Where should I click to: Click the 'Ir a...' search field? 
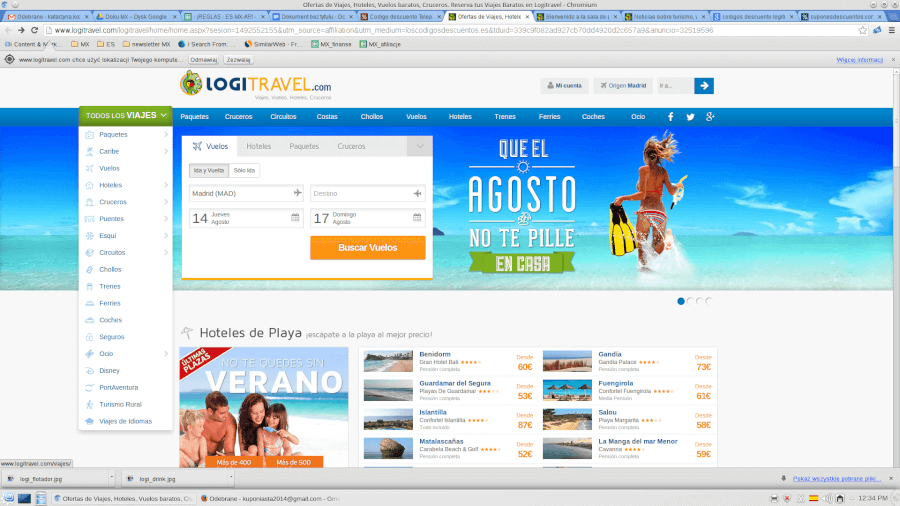coord(675,85)
